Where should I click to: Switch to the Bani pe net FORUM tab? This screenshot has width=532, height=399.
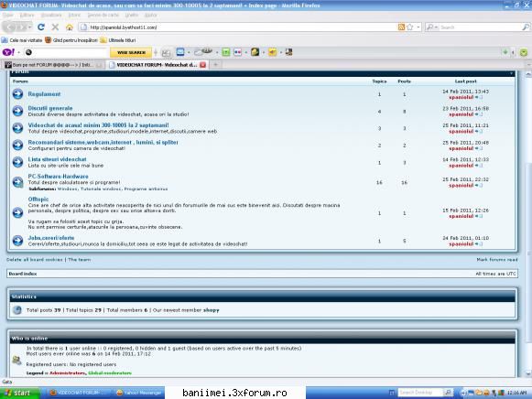(53, 65)
